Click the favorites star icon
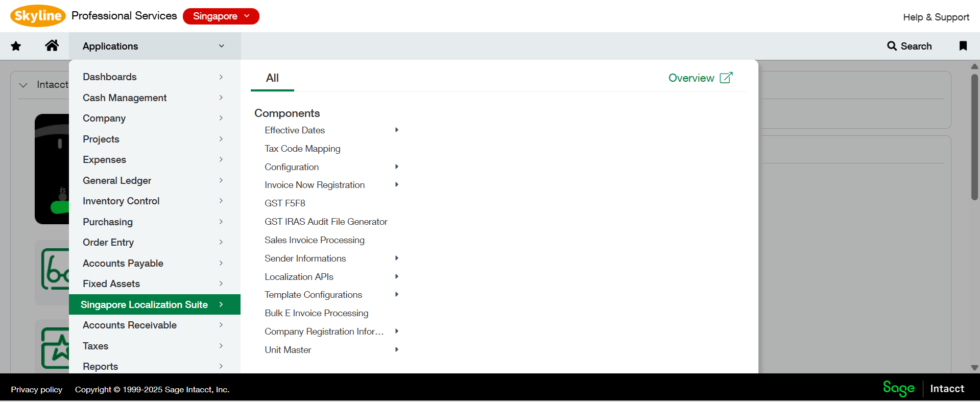Viewport: 980px width, 402px height. click(x=16, y=46)
